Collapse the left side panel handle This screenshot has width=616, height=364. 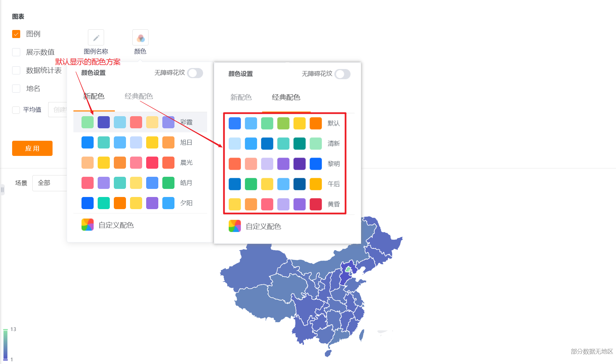[x=2, y=190]
